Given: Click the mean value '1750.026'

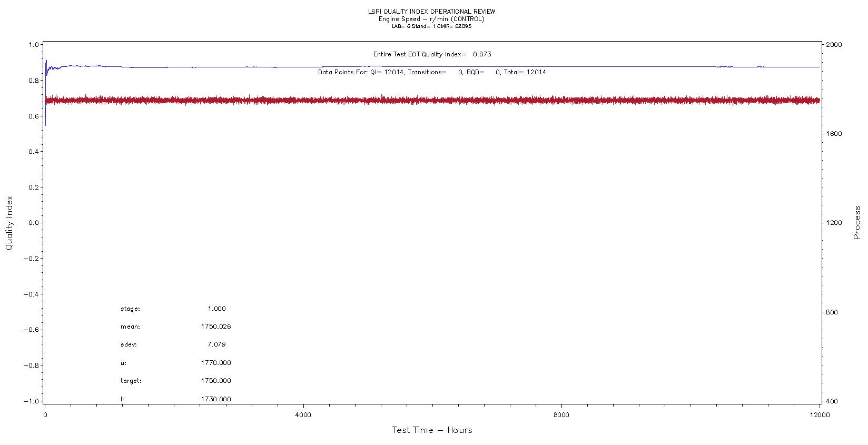Looking at the screenshot, I should coord(216,327).
